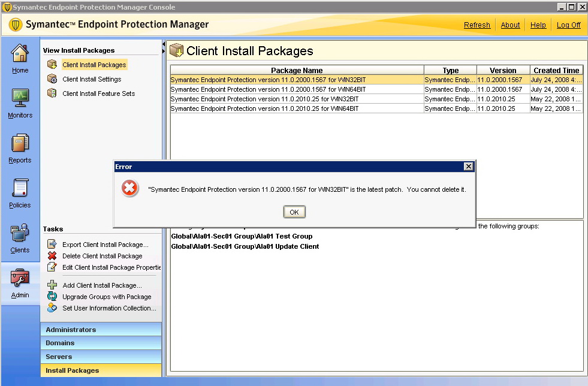Minimize the console window

click(x=562, y=7)
